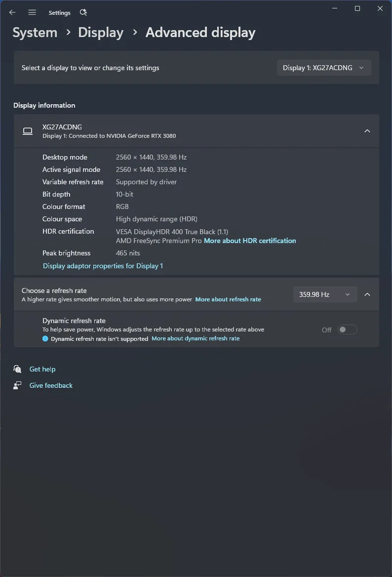This screenshot has width=392, height=577.
Task: Open the hamburger navigation menu
Action: coord(32,12)
